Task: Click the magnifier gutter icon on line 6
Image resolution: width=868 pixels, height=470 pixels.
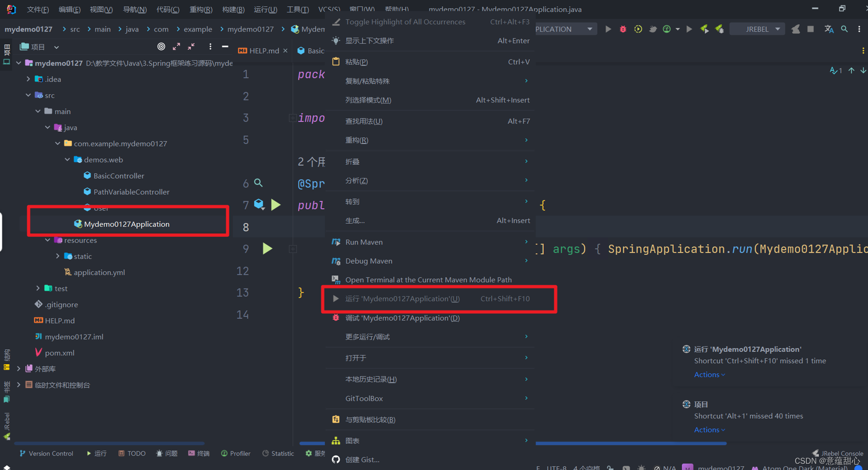Action: click(258, 183)
